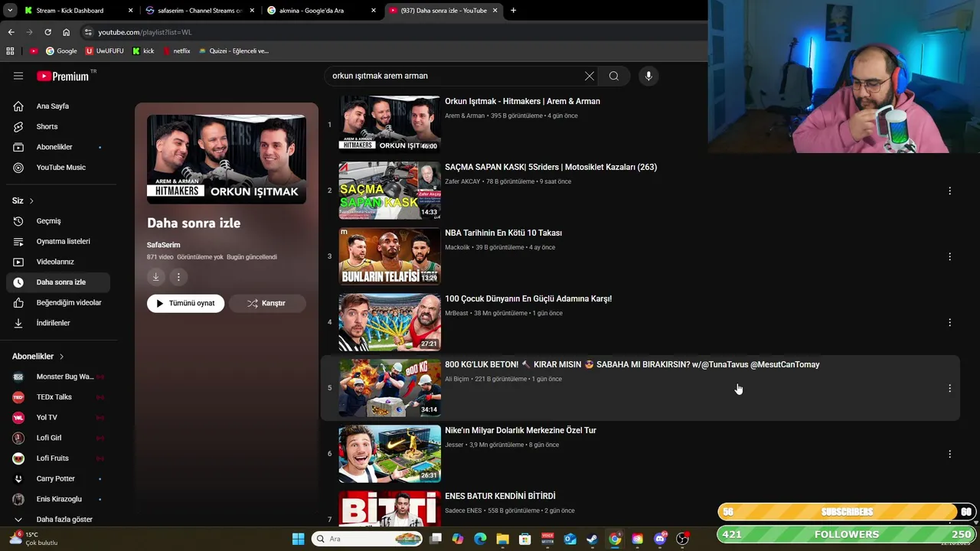The height and width of the screenshot is (551, 980).
Task: Click Mackolik channel name under NBA video
Action: [457, 248]
